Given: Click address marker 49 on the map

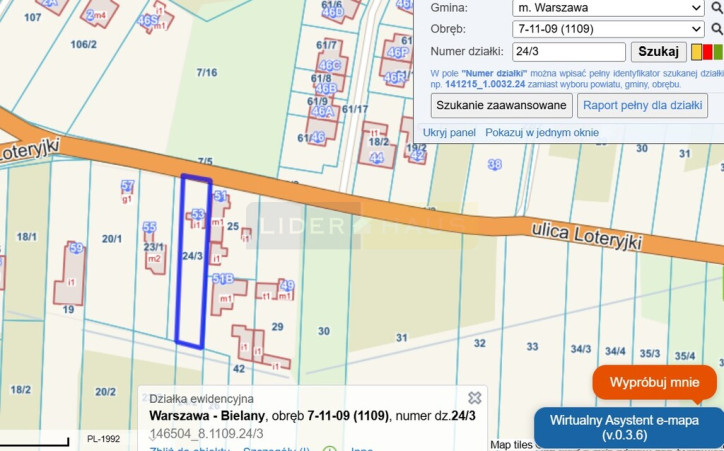Looking at the screenshot, I should [x=287, y=285].
